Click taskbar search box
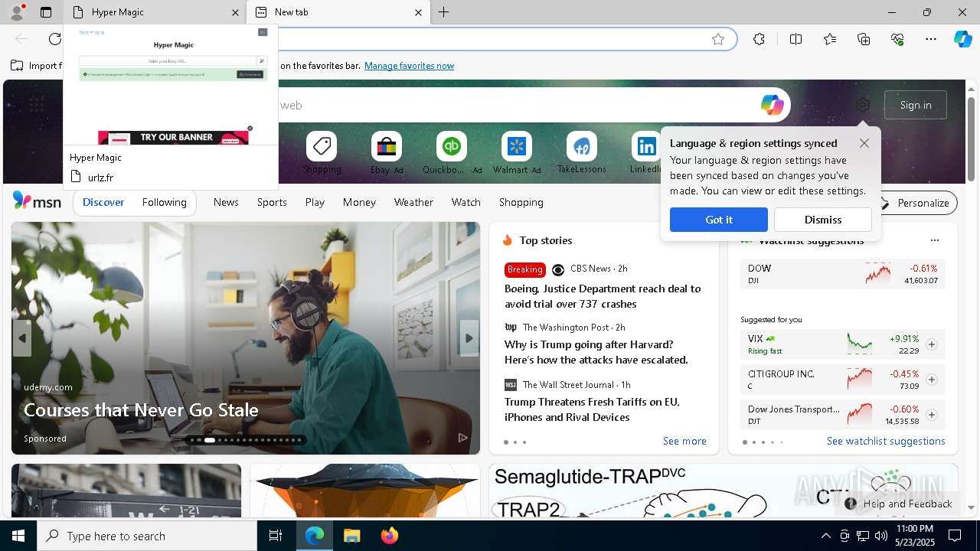This screenshot has width=980, height=551. pos(147,536)
